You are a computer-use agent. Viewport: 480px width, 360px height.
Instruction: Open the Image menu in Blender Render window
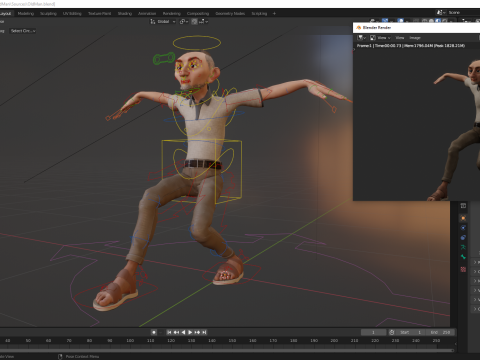coord(415,38)
